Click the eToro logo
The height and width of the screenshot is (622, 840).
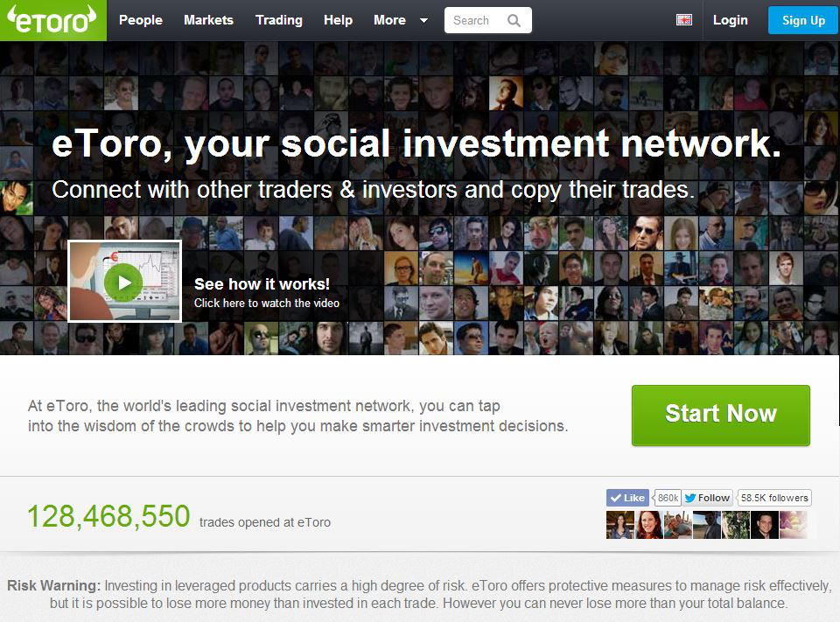pos(53,20)
